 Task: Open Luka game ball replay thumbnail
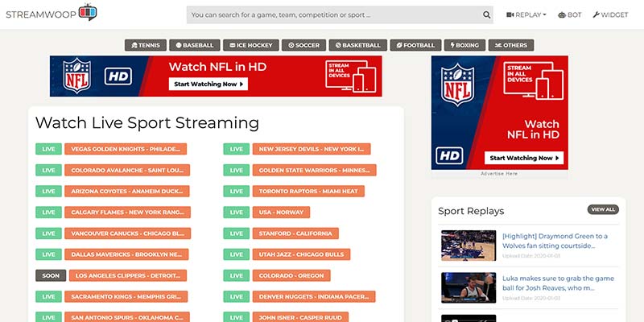coord(469,287)
